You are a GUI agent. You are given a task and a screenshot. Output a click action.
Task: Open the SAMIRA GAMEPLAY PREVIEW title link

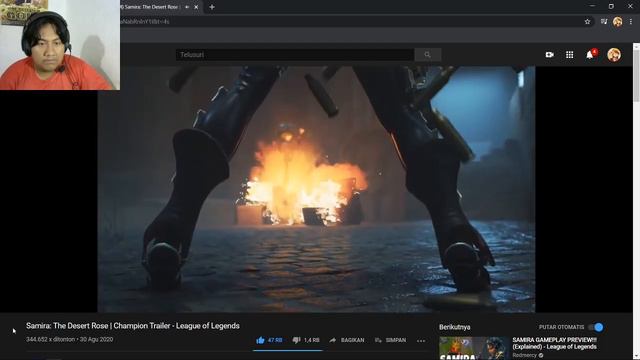tap(554, 343)
